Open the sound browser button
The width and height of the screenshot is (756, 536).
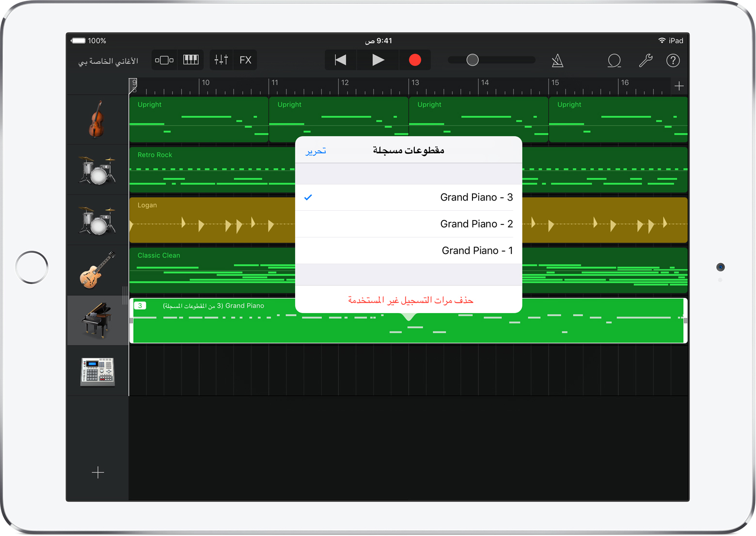pos(164,60)
